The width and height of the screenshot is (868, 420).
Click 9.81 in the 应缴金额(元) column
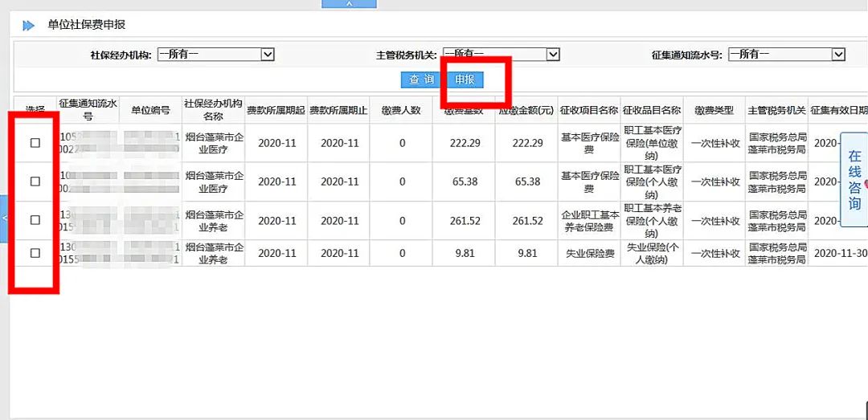(x=527, y=254)
